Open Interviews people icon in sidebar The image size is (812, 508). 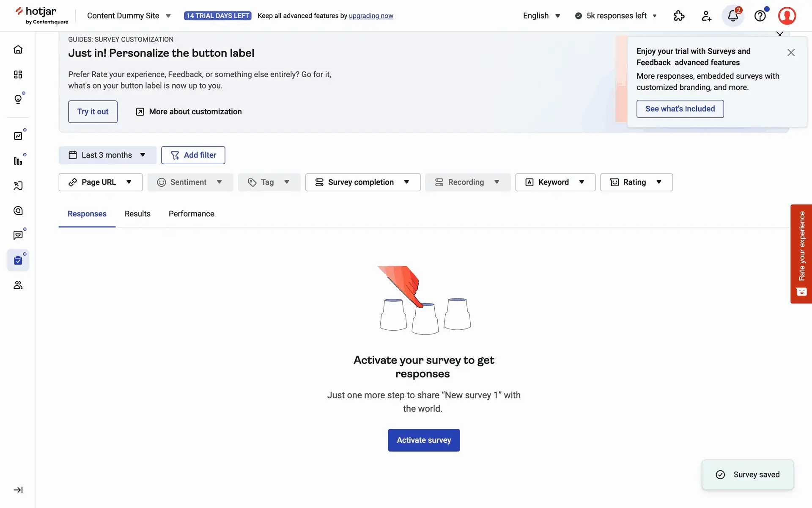pos(18,285)
